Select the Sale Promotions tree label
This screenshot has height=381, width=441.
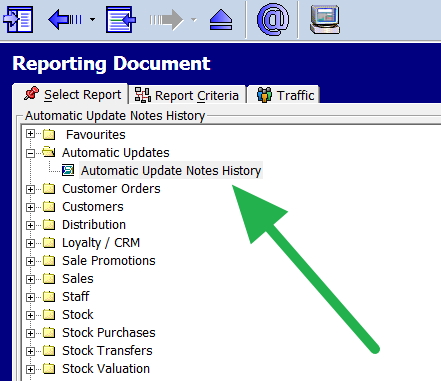(x=109, y=261)
